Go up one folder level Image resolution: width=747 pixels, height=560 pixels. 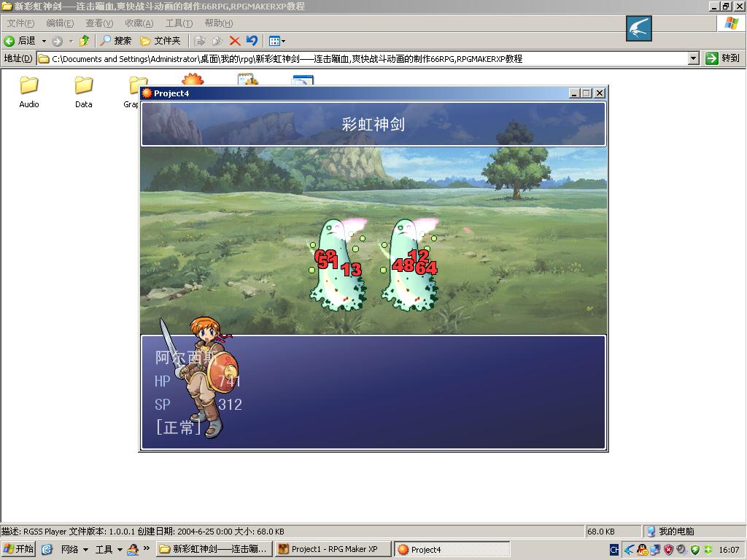(85, 41)
